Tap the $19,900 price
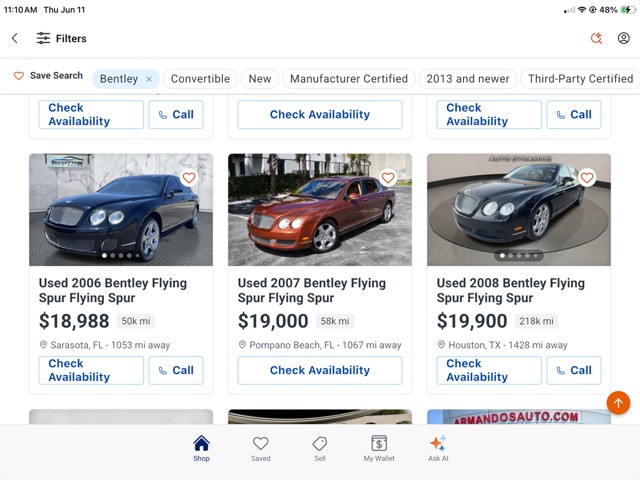 [472, 321]
